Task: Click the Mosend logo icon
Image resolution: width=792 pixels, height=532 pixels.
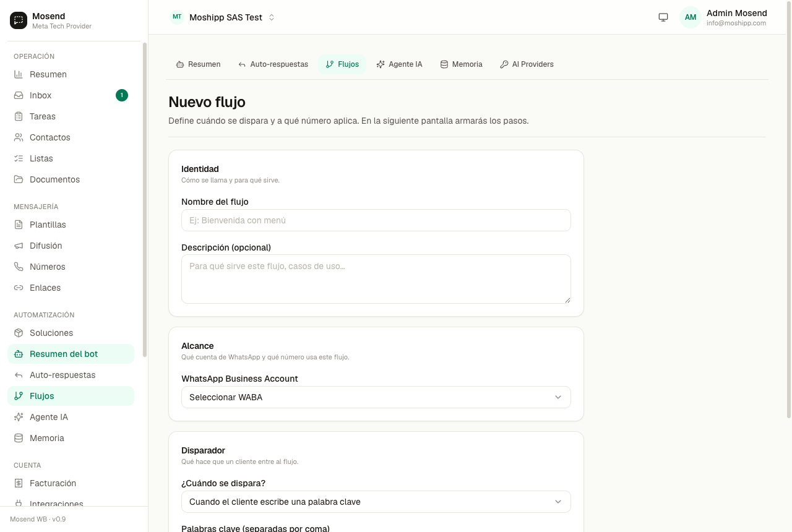Action: 19,20
